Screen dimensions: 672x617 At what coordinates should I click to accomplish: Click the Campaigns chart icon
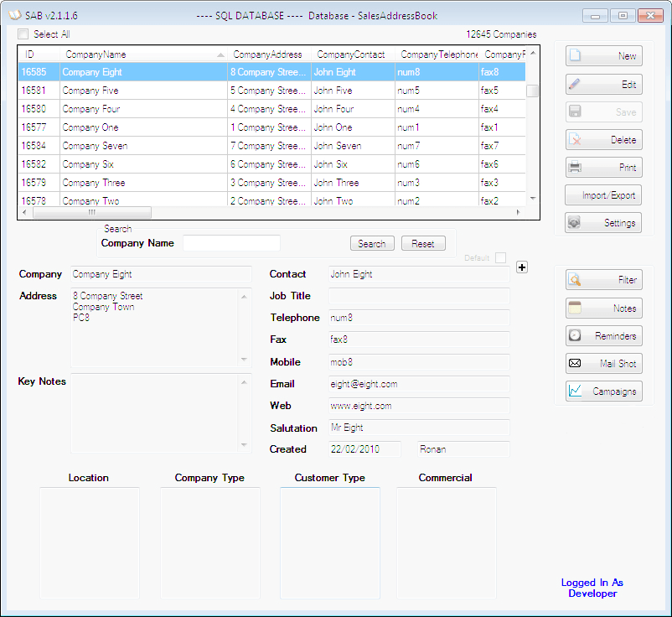(575, 391)
